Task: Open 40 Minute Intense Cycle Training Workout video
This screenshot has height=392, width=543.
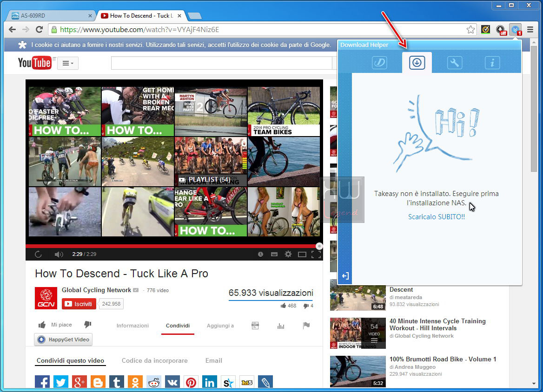Action: pyautogui.click(x=438, y=325)
